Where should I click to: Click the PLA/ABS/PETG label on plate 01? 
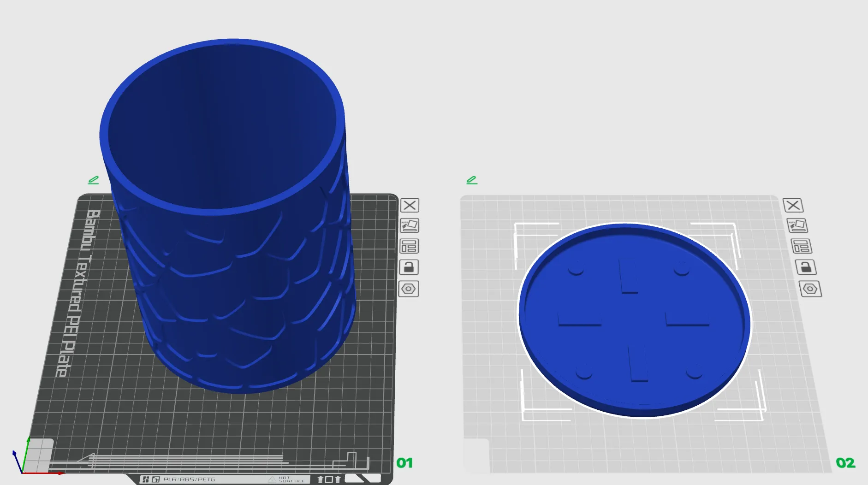pyautogui.click(x=189, y=479)
